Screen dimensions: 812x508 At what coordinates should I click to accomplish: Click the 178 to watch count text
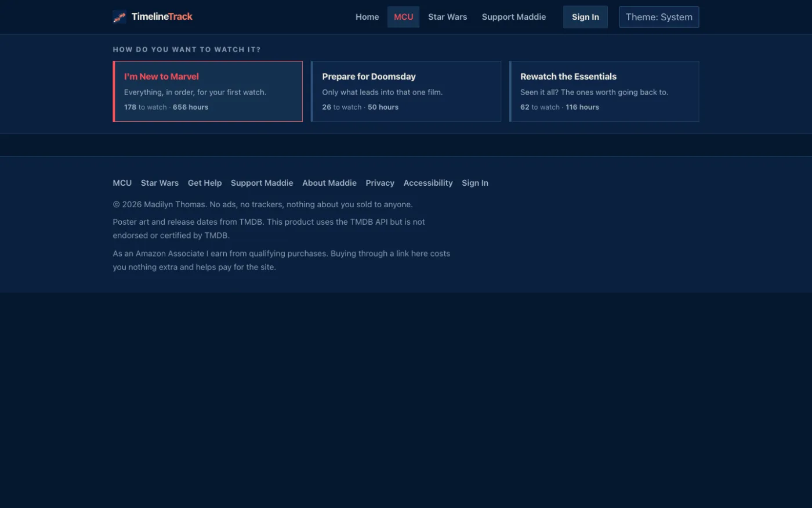tap(146, 107)
